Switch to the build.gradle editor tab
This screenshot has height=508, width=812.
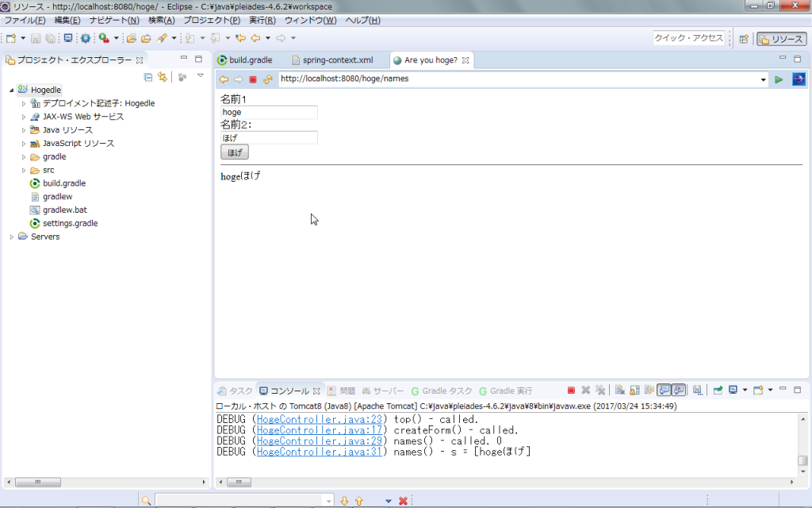tap(245, 60)
